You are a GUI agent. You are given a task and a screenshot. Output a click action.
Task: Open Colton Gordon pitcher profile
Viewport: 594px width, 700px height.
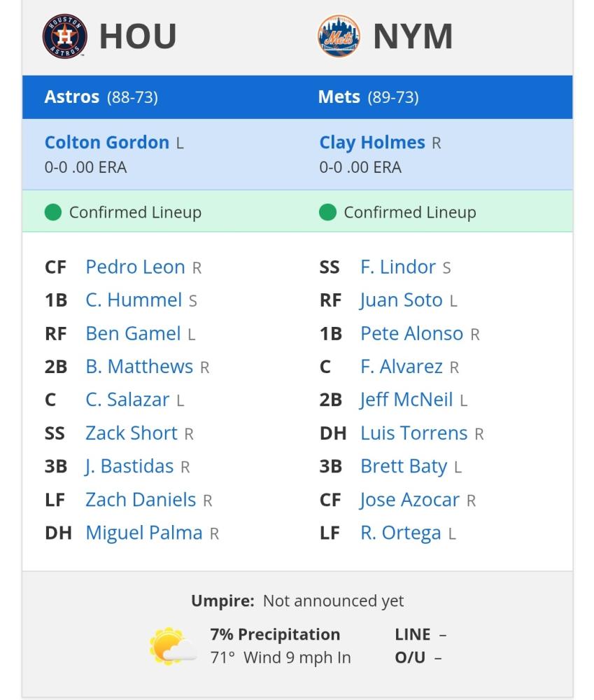coord(107,142)
